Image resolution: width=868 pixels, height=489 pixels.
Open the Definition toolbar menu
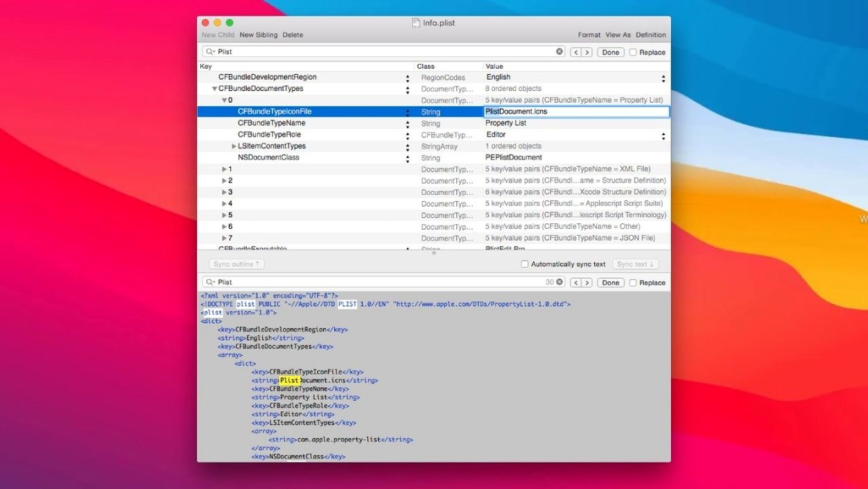pyautogui.click(x=651, y=35)
